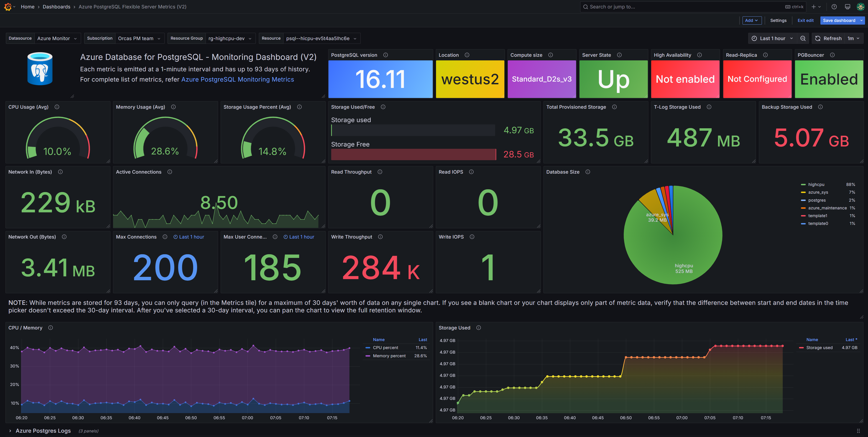Click the Grafana logo icon
868x437 pixels.
8,7
